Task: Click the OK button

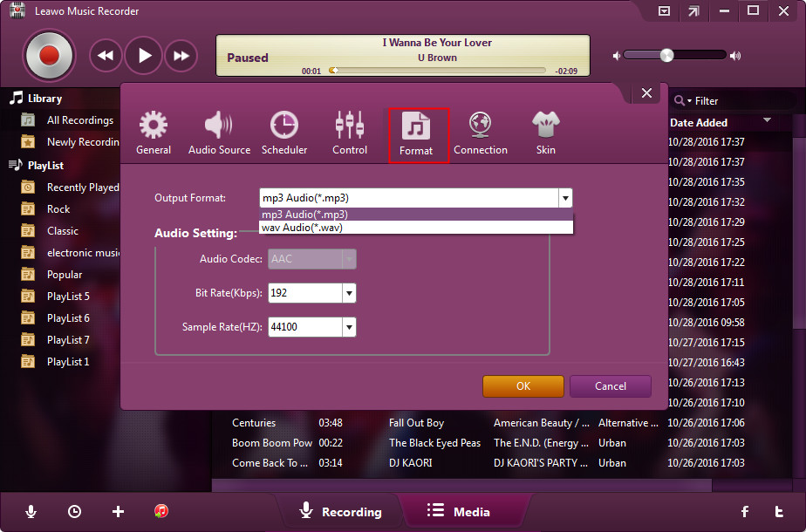Action: pyautogui.click(x=523, y=386)
